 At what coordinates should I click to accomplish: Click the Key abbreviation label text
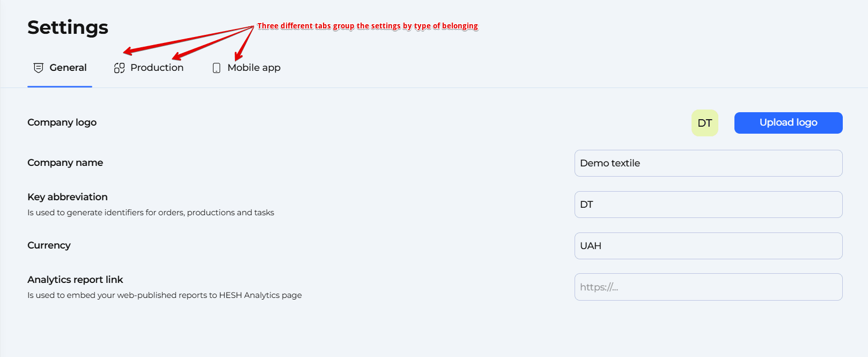(x=68, y=197)
